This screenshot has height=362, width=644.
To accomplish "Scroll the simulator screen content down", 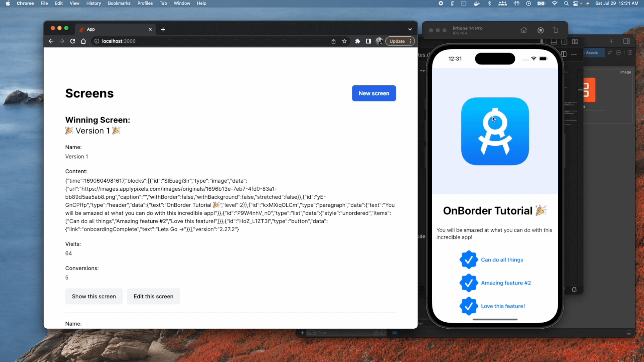I will point(494,199).
